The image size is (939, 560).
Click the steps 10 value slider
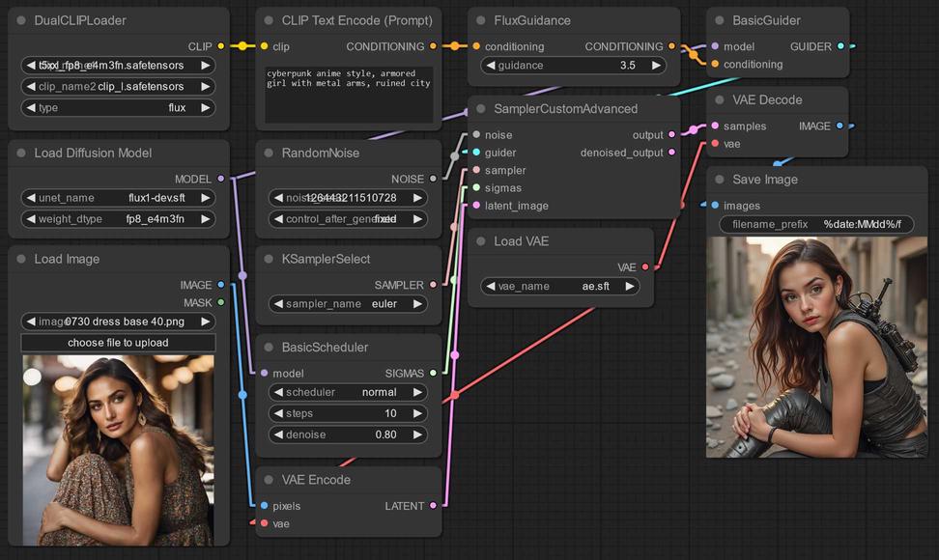pos(348,413)
